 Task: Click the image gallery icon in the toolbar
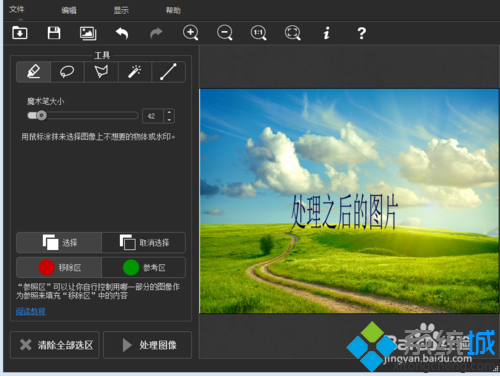88,33
